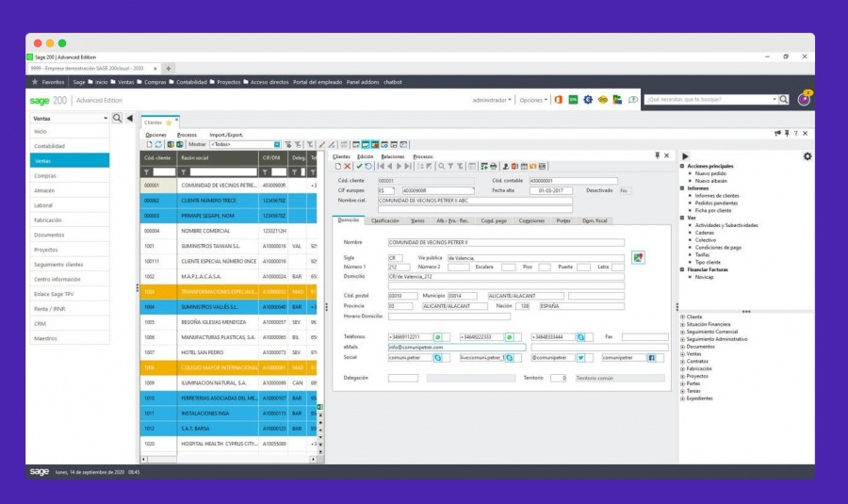848x504 pixels.
Task: Go to last record with the skip-forward arrow
Action: point(408,167)
